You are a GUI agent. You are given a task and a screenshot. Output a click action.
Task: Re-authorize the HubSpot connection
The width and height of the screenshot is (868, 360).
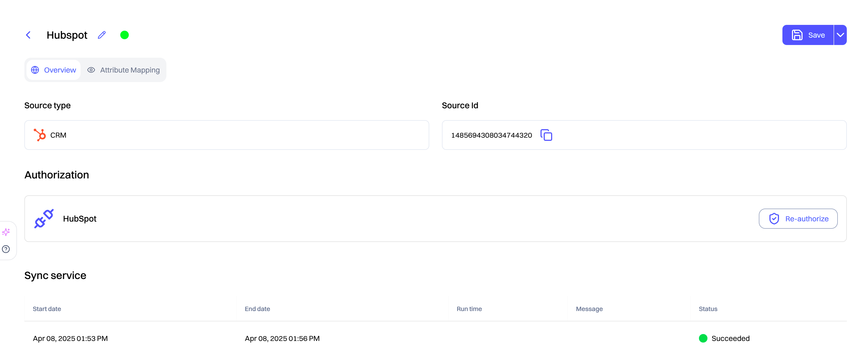798,219
